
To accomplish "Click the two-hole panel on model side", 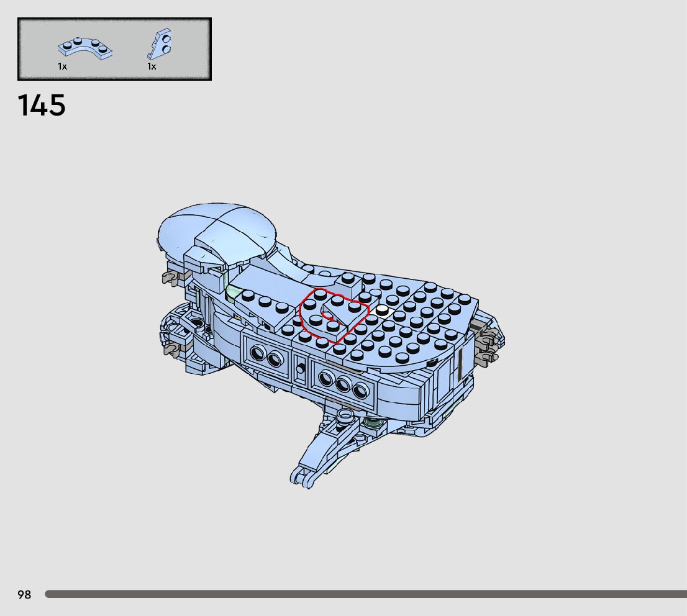I will (x=265, y=354).
